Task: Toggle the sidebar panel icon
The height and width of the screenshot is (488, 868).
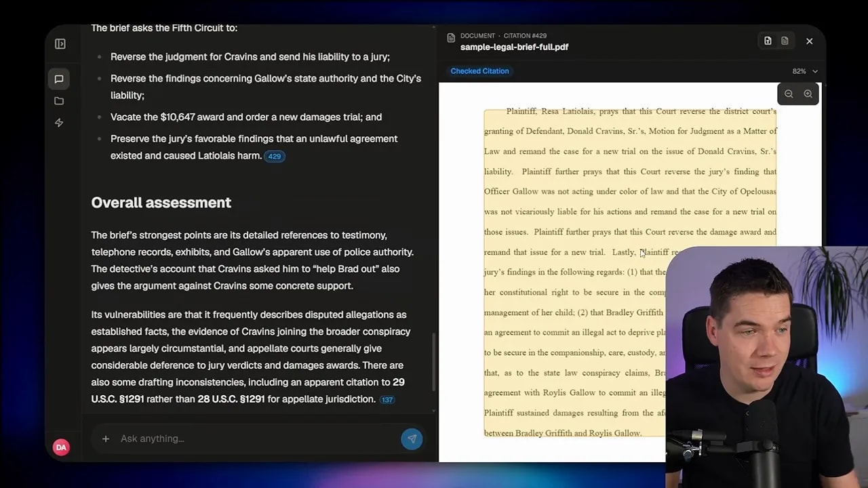Action: pos(60,44)
